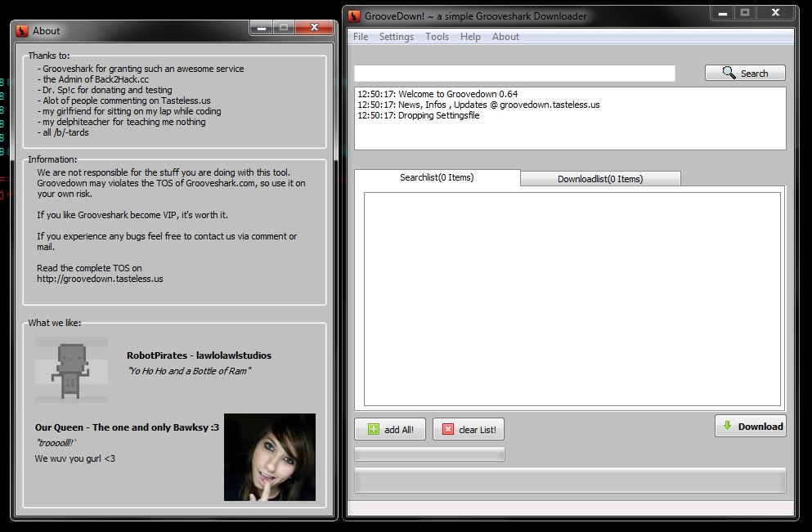Image resolution: width=812 pixels, height=532 pixels.
Task: Open the About menu in GrooveDown
Action: 505,37
